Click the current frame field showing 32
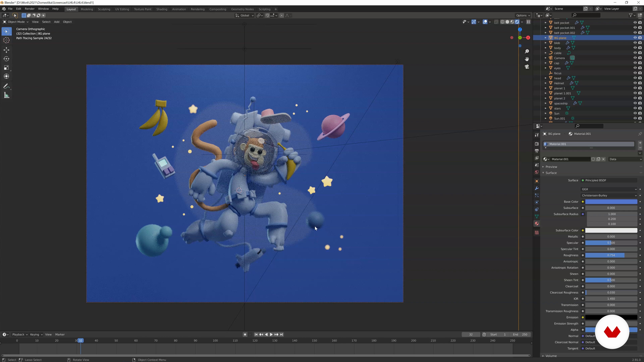 471,335
